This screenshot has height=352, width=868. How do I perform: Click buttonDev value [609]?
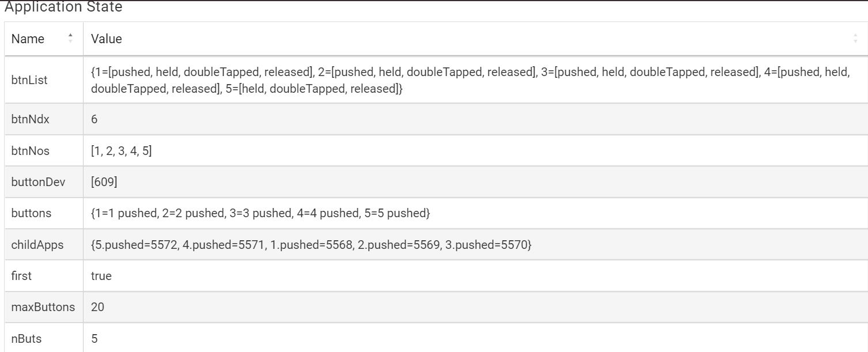[104, 182]
